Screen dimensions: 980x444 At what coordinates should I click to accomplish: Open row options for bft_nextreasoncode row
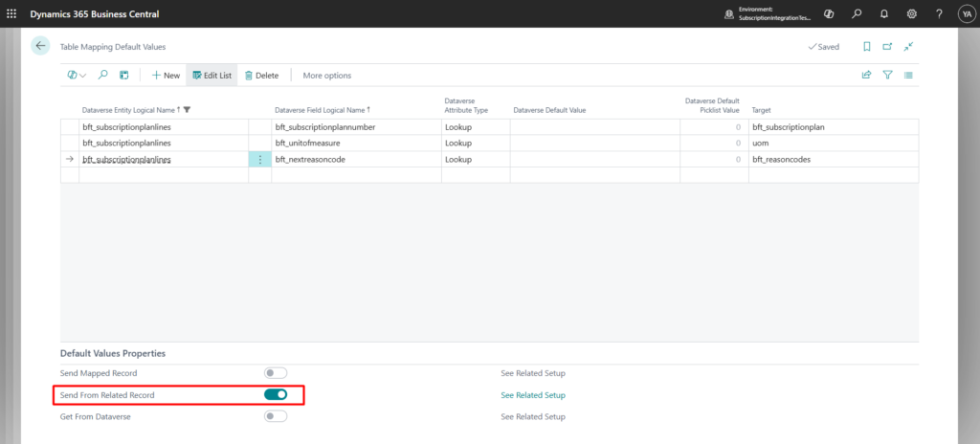pyautogui.click(x=259, y=159)
